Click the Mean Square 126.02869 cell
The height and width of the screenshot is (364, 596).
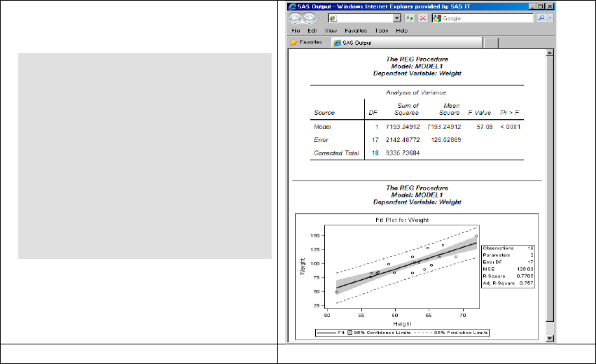coord(446,140)
